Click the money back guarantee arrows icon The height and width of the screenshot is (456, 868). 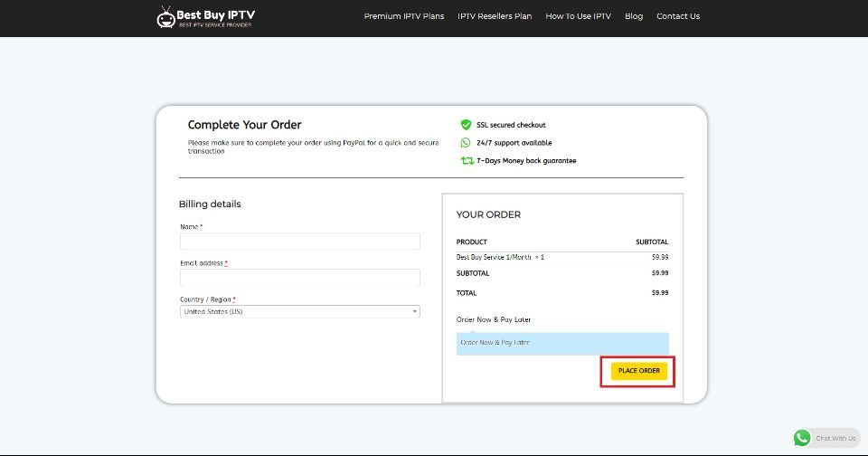[x=467, y=161]
